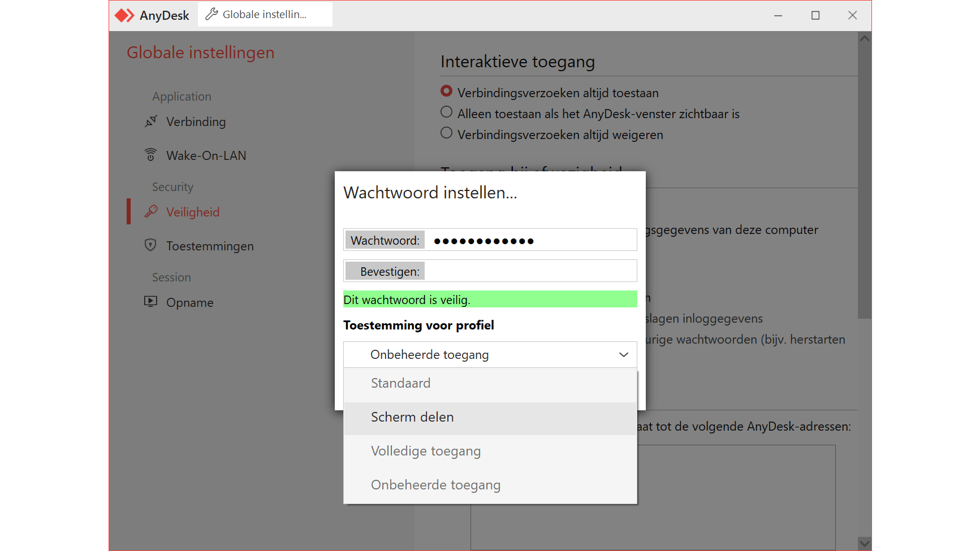Click the Wake-On-LAN signal icon
Screen dimensions: 980x551
[150, 155]
